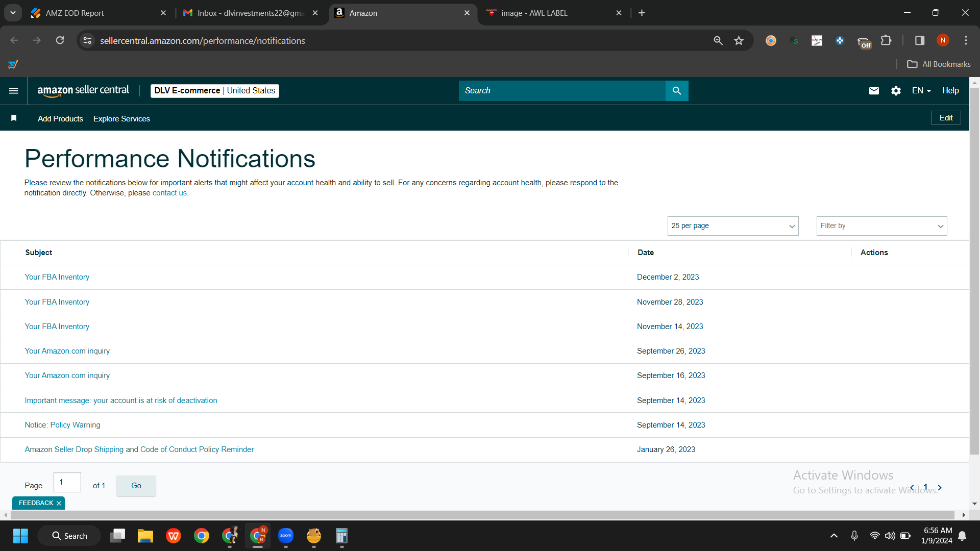Open FBA Inventory notification from November 28
The width and height of the screenshot is (980, 551).
(57, 302)
